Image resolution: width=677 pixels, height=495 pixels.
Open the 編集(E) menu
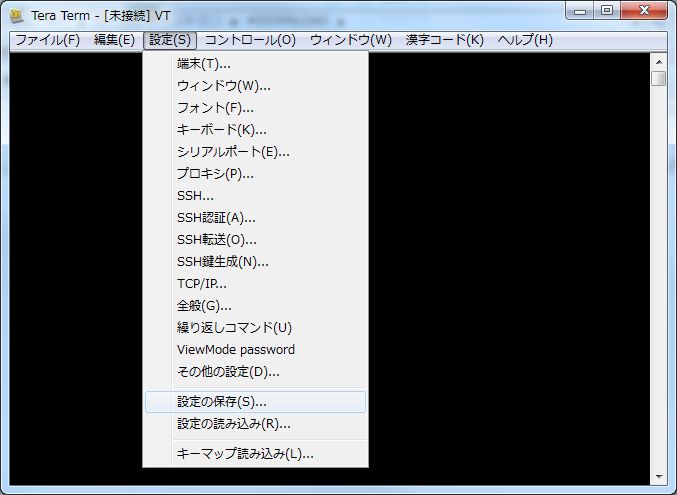coord(114,40)
